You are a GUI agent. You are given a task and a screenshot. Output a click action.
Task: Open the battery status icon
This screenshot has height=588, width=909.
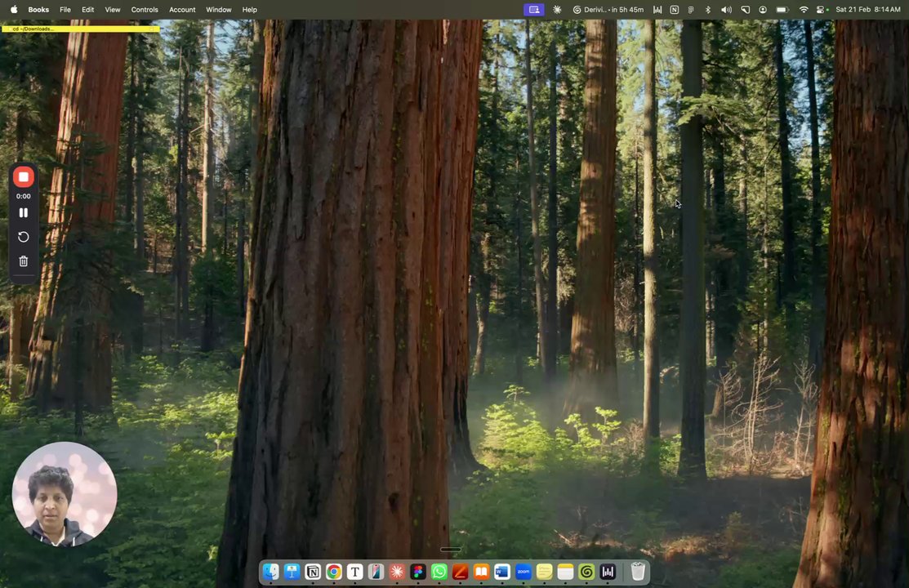782,9
